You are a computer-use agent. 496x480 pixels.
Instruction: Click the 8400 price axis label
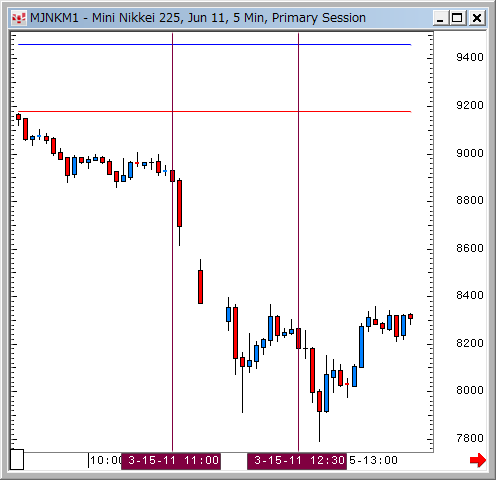[470, 295]
